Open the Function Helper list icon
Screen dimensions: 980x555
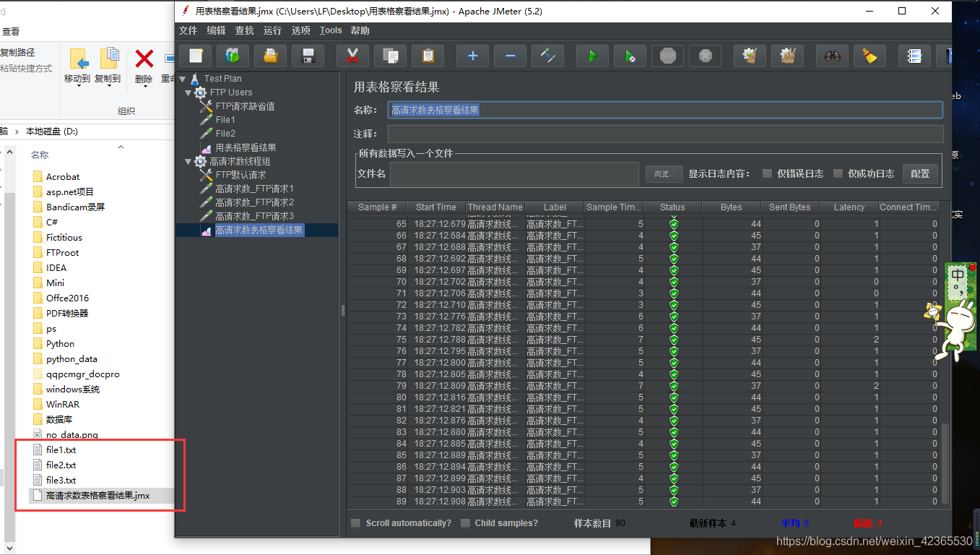[915, 56]
